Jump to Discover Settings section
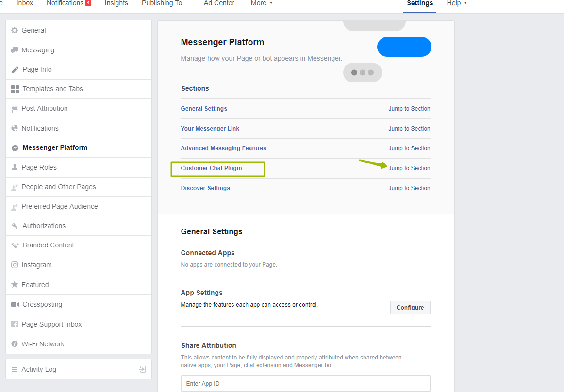 [409, 188]
